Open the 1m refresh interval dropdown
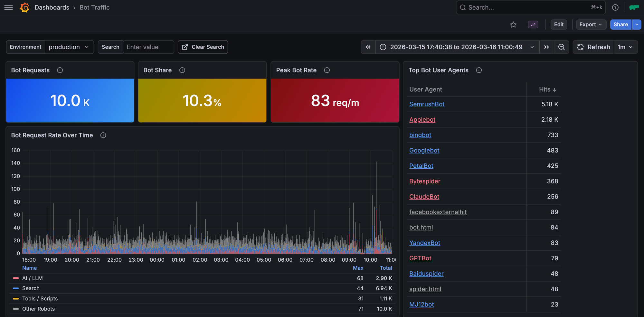 [x=625, y=47]
